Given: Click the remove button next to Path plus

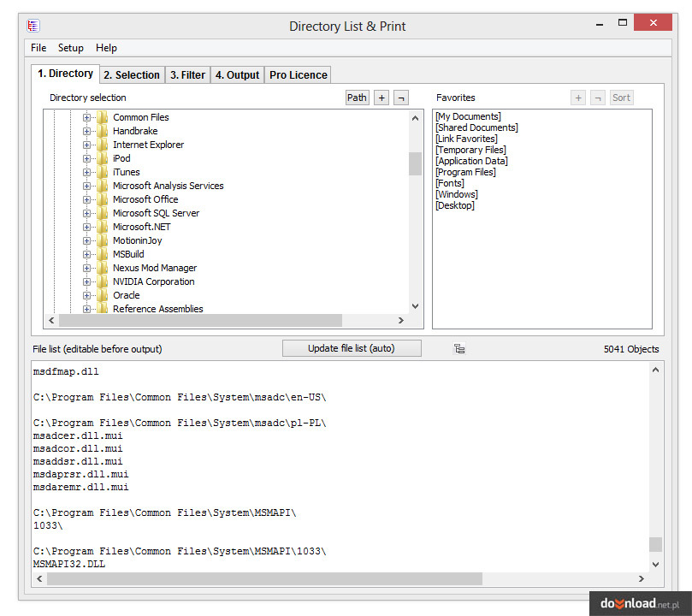Looking at the screenshot, I should pyautogui.click(x=401, y=98).
